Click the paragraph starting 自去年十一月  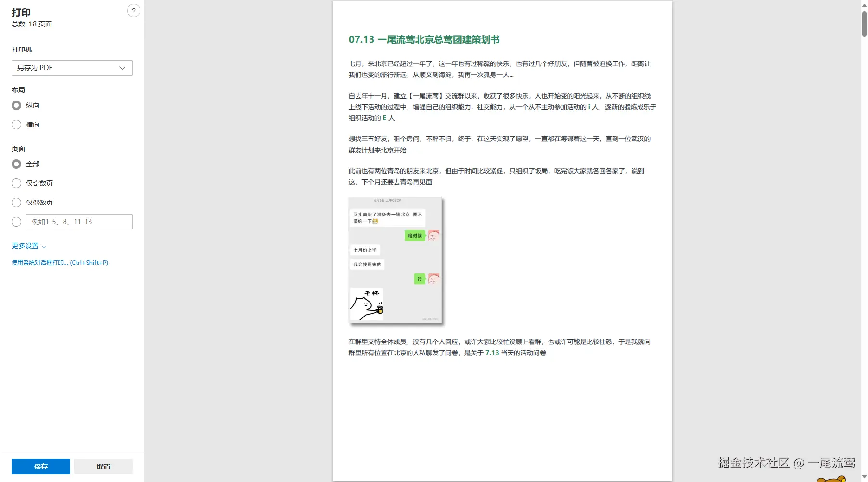(502, 107)
